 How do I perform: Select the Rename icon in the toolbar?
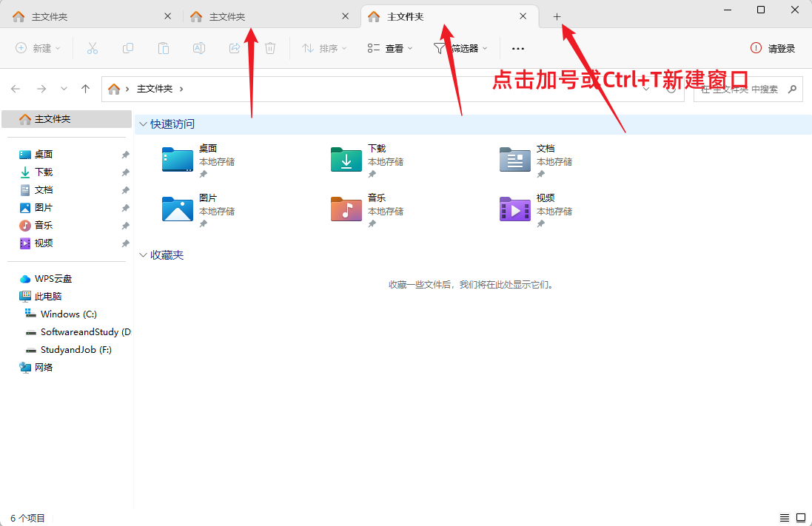[x=198, y=48]
